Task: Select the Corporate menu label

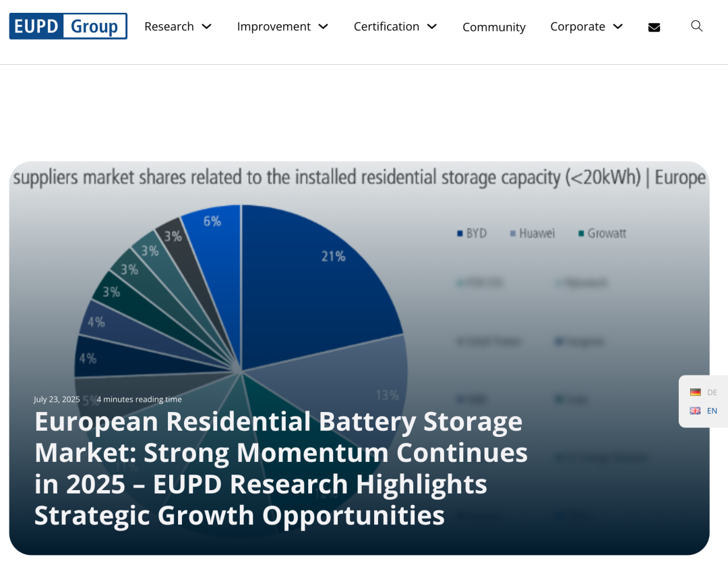Action: [577, 26]
